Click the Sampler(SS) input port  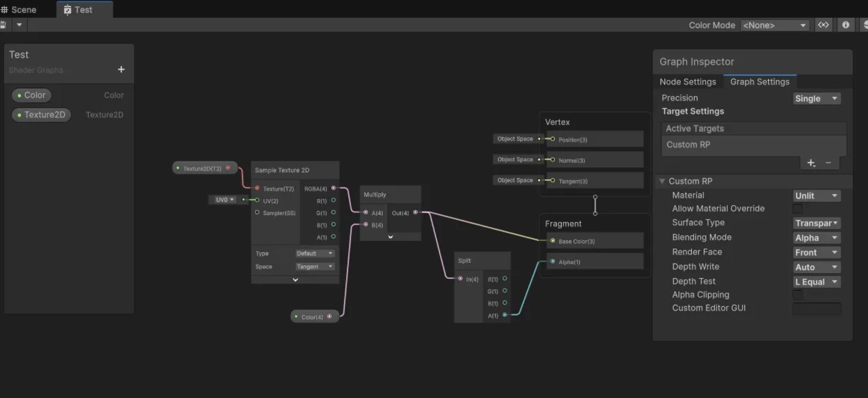click(x=257, y=212)
